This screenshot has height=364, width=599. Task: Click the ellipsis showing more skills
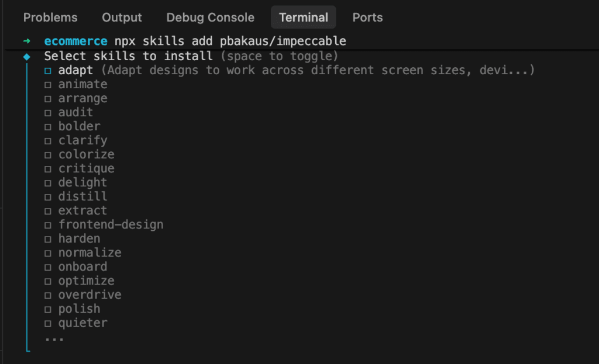pyautogui.click(x=54, y=338)
